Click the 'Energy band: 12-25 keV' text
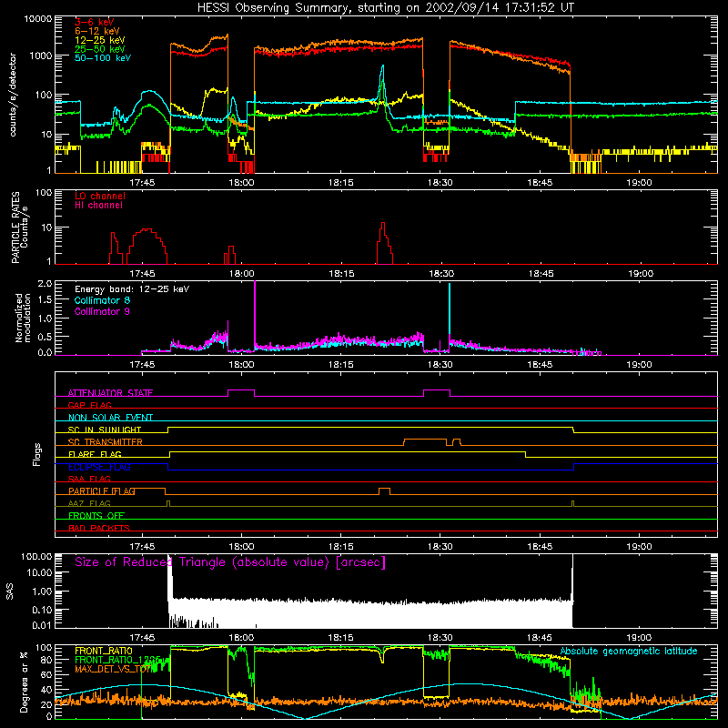Image resolution: width=728 pixels, height=728 pixels. click(132, 289)
